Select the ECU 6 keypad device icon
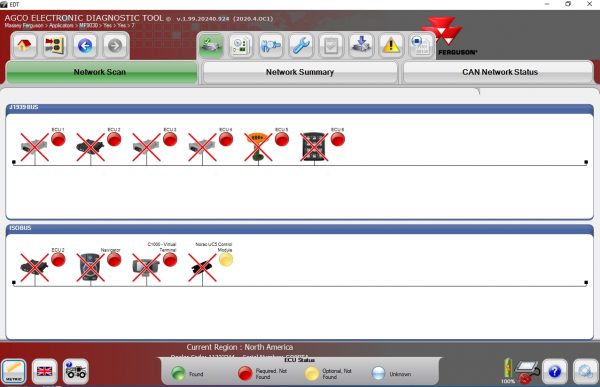 pyautogui.click(x=314, y=147)
